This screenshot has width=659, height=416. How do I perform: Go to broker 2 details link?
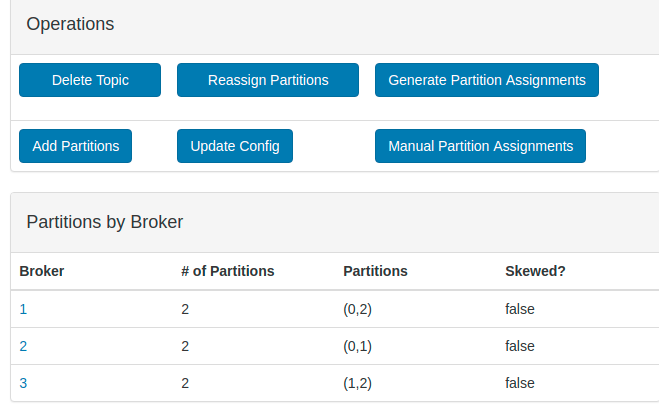23,346
